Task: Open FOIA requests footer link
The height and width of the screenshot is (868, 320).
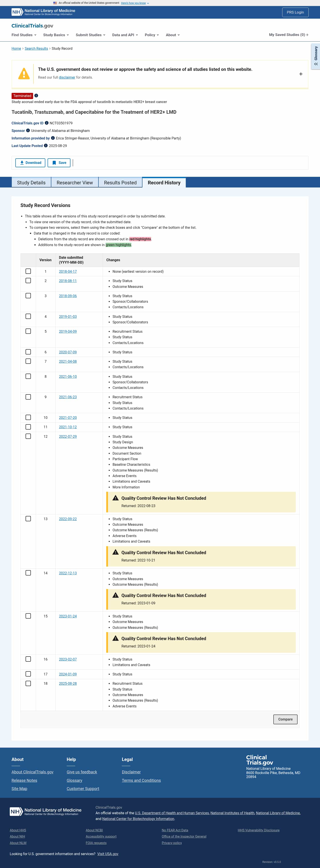Action: pos(96,843)
